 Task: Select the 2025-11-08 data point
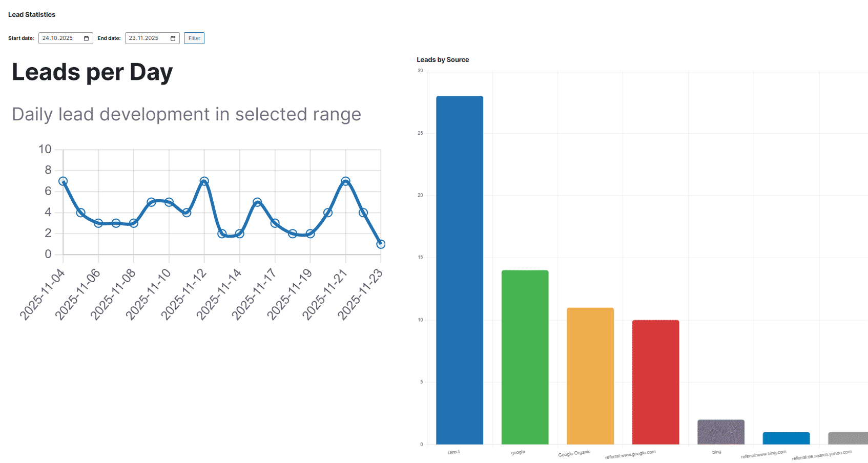tap(134, 223)
